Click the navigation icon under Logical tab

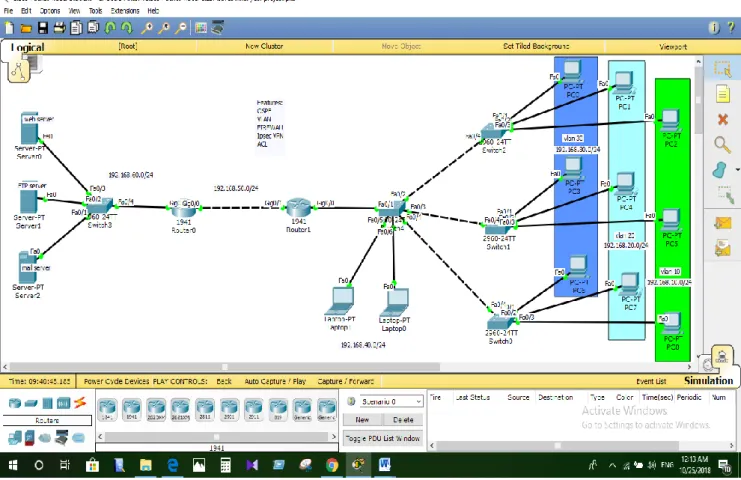coord(19,71)
